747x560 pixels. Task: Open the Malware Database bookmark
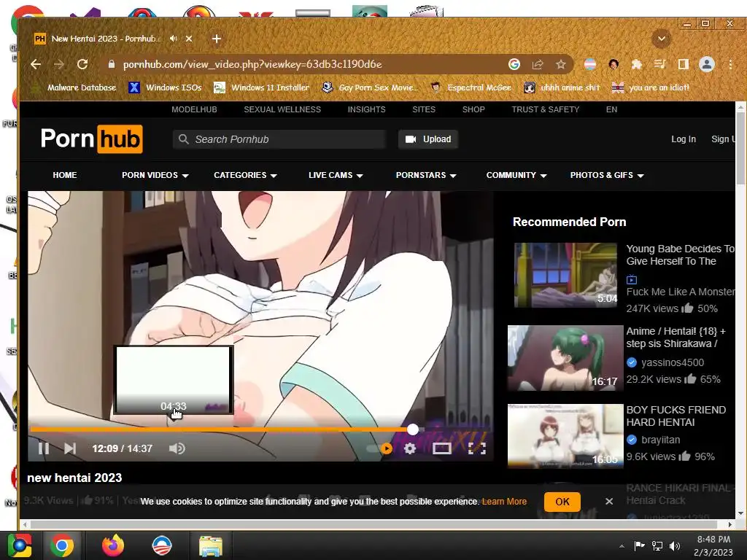pos(75,87)
